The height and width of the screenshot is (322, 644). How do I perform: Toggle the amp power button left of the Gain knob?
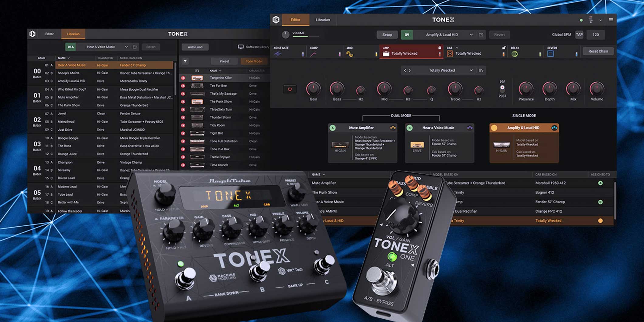pyautogui.click(x=290, y=89)
